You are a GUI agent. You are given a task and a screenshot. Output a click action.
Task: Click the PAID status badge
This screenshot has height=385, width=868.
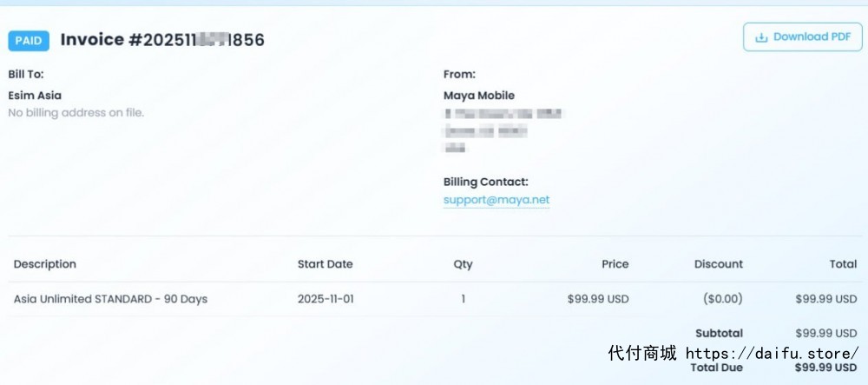pos(29,41)
